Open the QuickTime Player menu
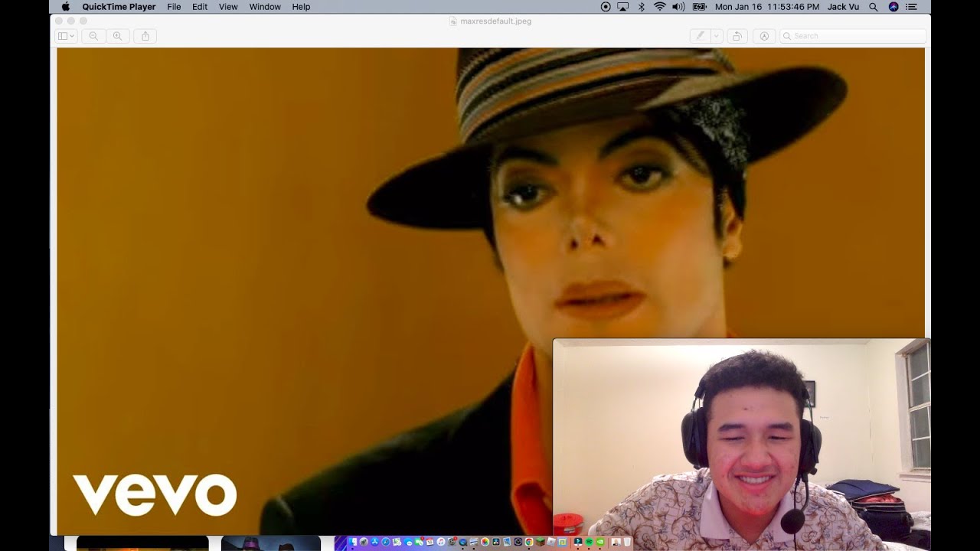This screenshot has width=980, height=551. pos(119,7)
